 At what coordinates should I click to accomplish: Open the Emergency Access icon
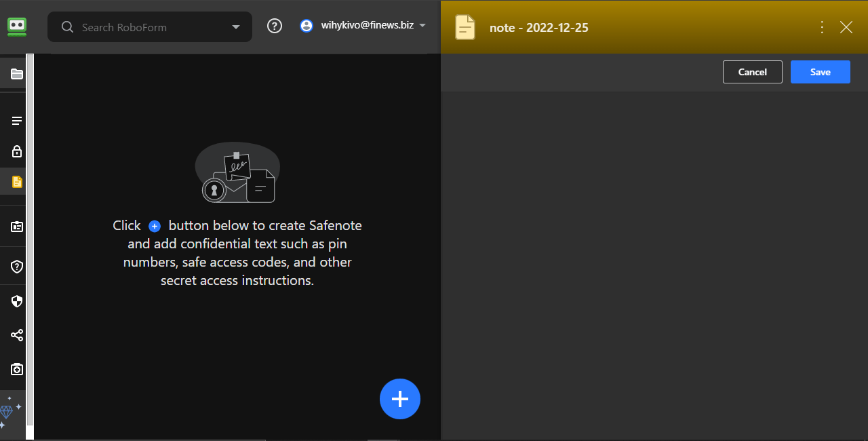16,368
